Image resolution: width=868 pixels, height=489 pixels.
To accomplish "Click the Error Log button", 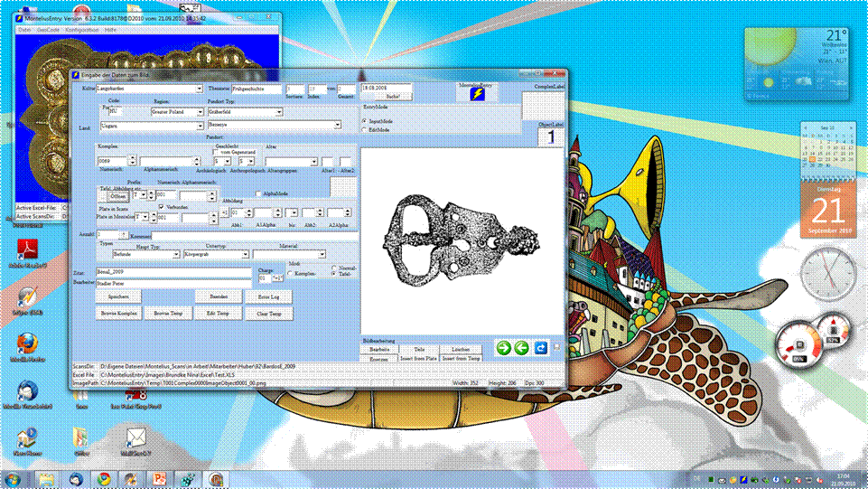I will (x=268, y=296).
